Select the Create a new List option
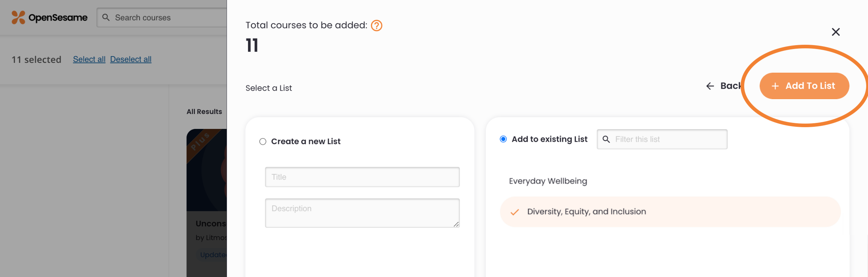 pyautogui.click(x=263, y=141)
